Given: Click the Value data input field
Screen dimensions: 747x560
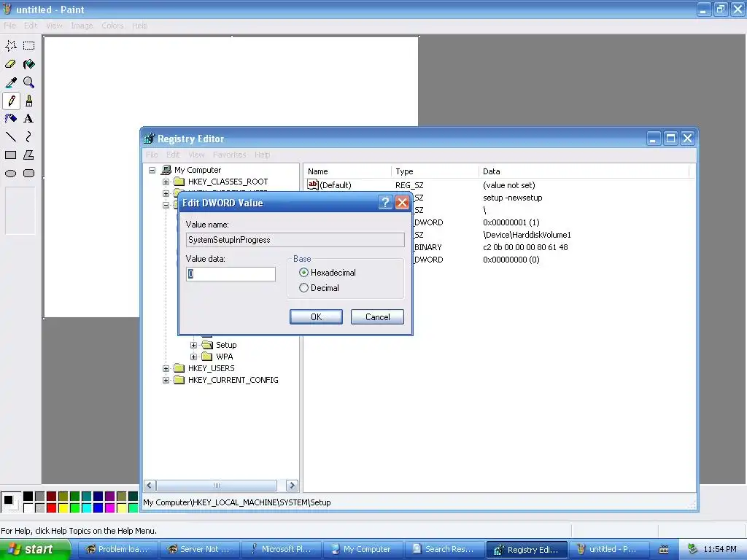Looking at the screenshot, I should [231, 274].
